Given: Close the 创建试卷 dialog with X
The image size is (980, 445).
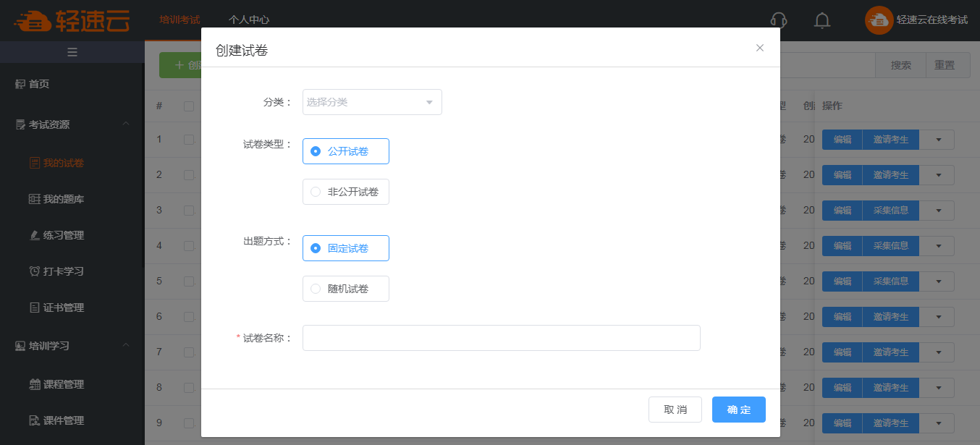Looking at the screenshot, I should 760,48.
